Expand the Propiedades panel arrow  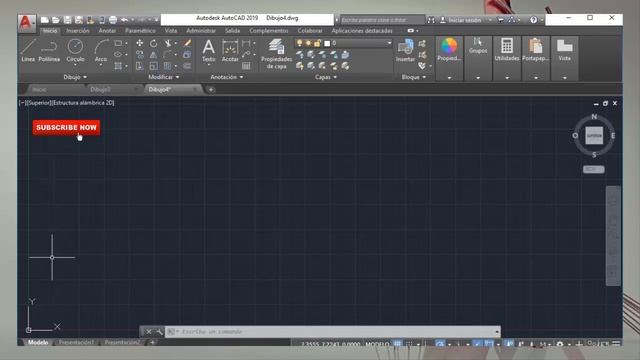point(449,78)
